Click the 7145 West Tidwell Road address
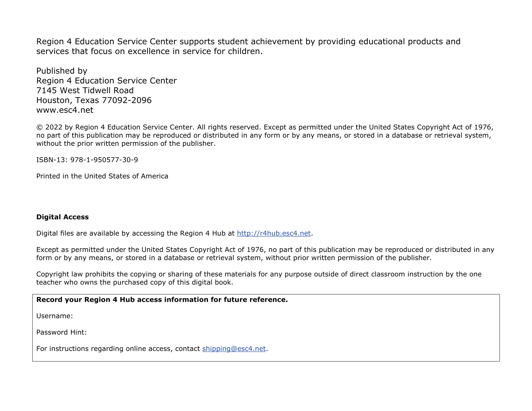Image resolution: width=532 pixels, height=411 pixels. tap(85, 90)
